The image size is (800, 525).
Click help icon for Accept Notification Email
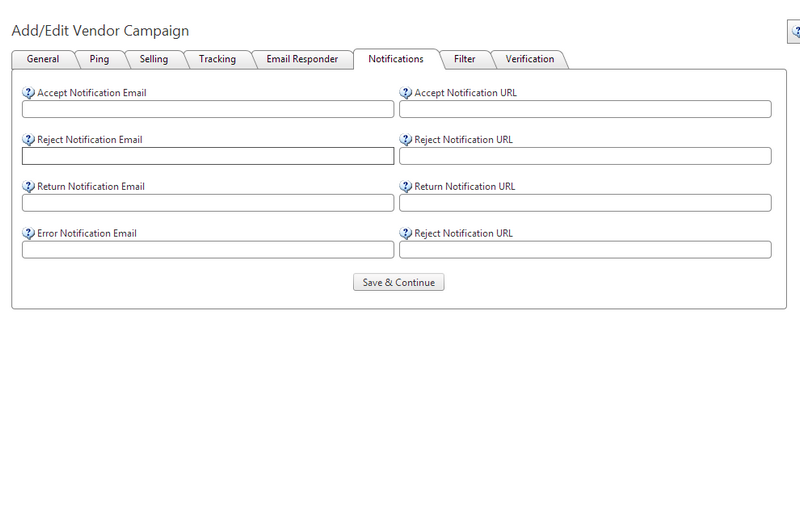tap(28, 93)
